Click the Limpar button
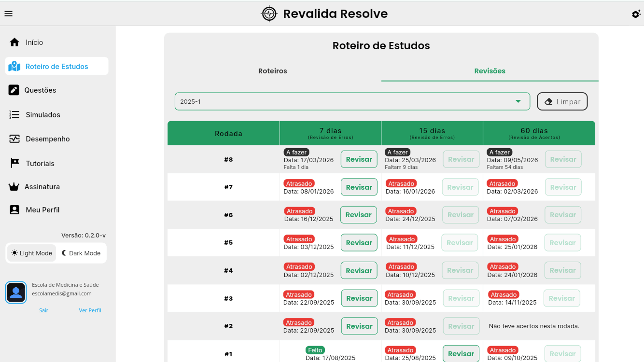This screenshot has height=362, width=644. [x=562, y=101]
